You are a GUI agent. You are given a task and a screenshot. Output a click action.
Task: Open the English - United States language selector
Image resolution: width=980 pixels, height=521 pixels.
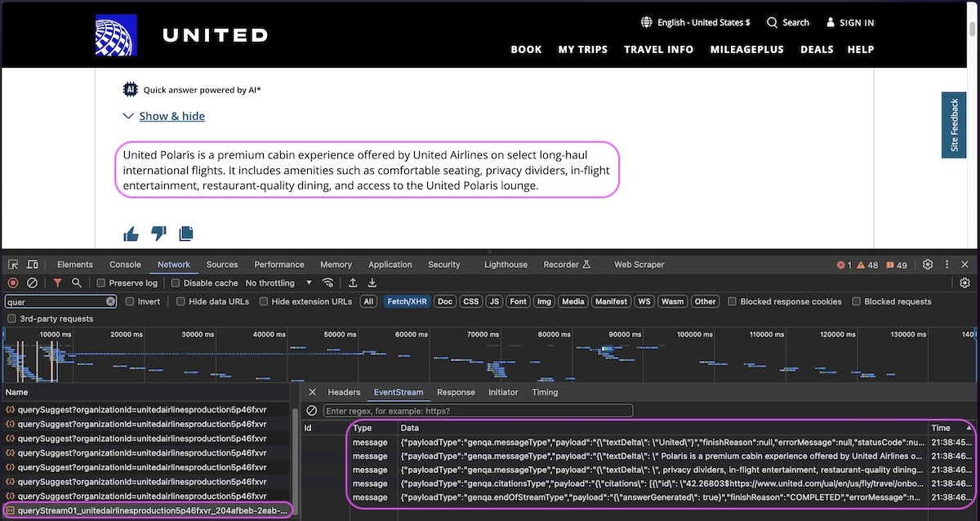pyautogui.click(x=695, y=23)
